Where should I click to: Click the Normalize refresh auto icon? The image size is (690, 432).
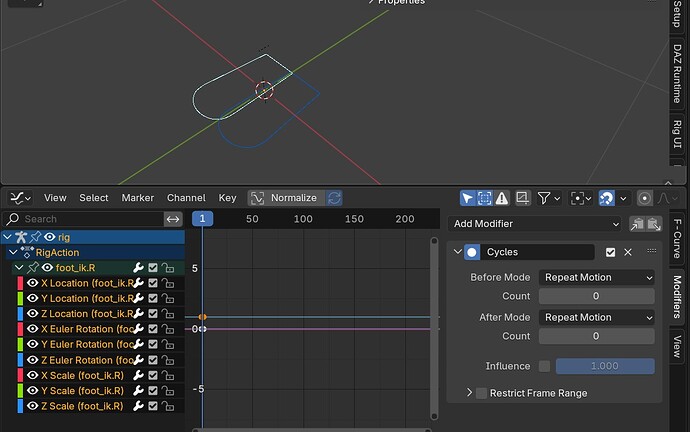(334, 198)
